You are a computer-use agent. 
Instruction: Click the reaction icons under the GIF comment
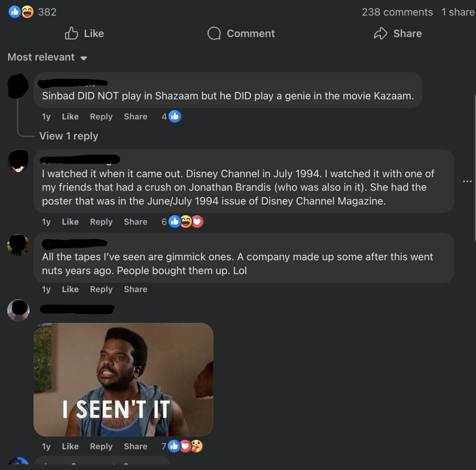[185, 446]
